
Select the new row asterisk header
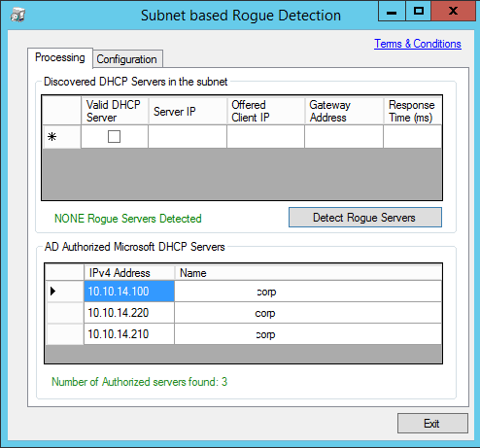point(61,137)
